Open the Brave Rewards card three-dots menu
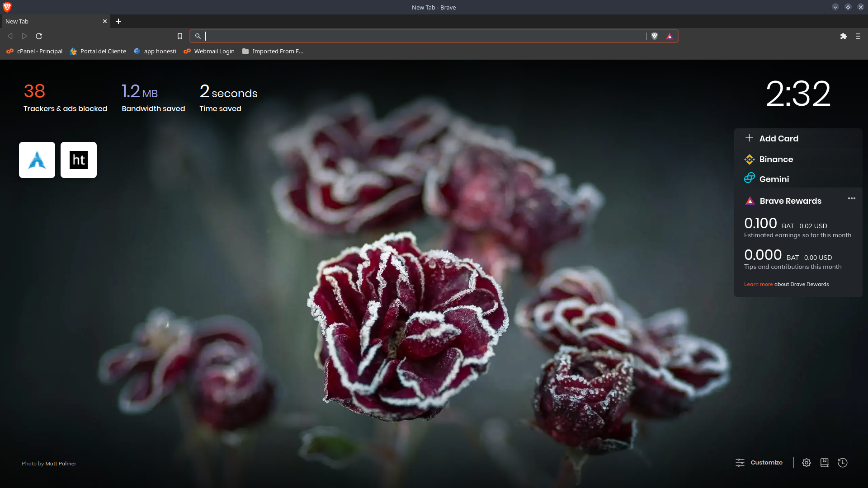Screen dimensions: 868x488 click(x=852, y=198)
